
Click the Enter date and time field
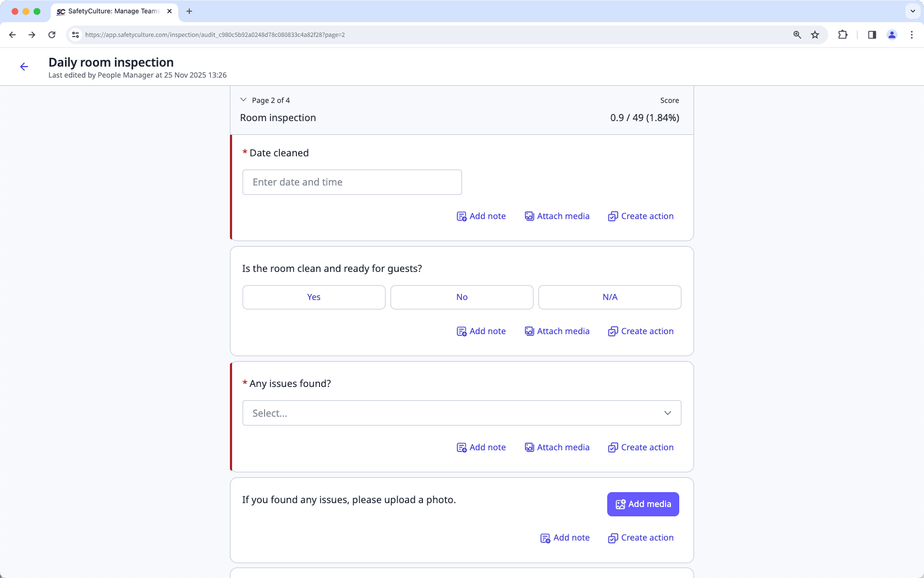[x=352, y=182]
